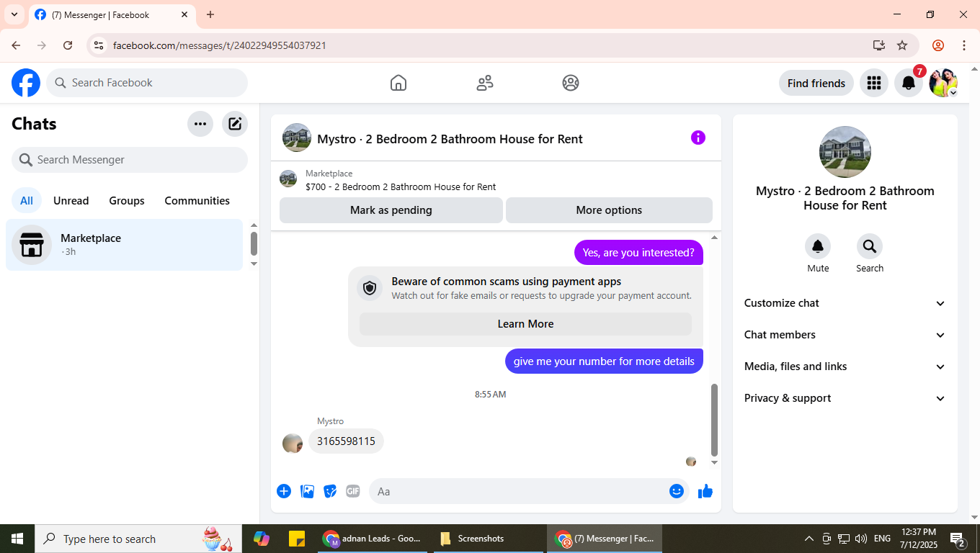This screenshot has height=553, width=980.
Task: Open the Facebook menu grid icon
Action: tap(874, 83)
